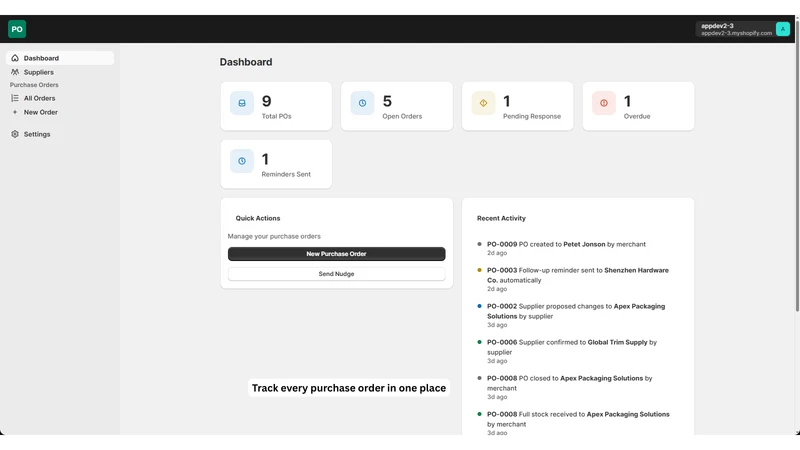
Task: Open the Total POs card
Action: click(x=276, y=106)
